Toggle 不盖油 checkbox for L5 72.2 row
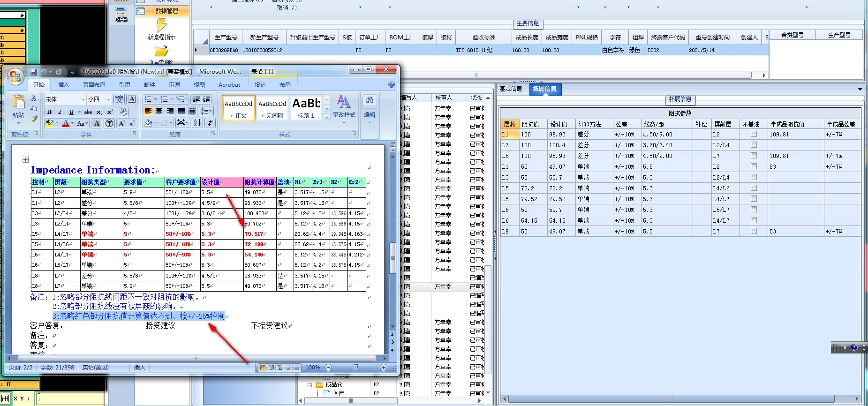The image size is (868, 406). (x=754, y=188)
